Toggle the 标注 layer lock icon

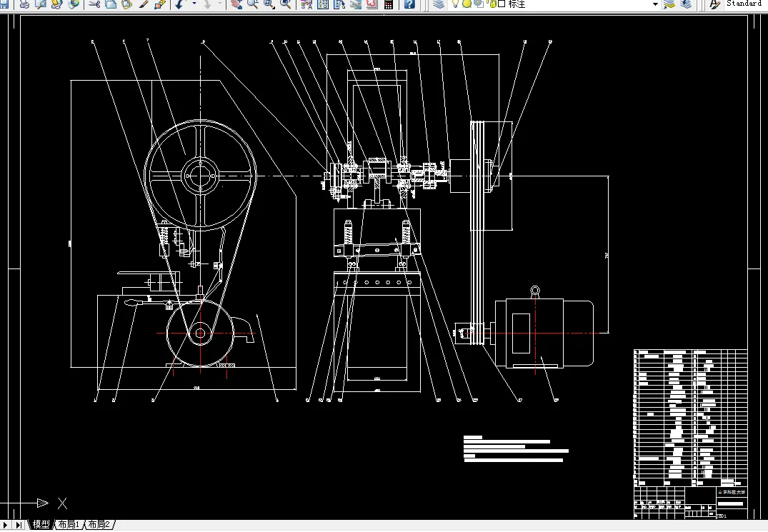(x=492, y=4)
